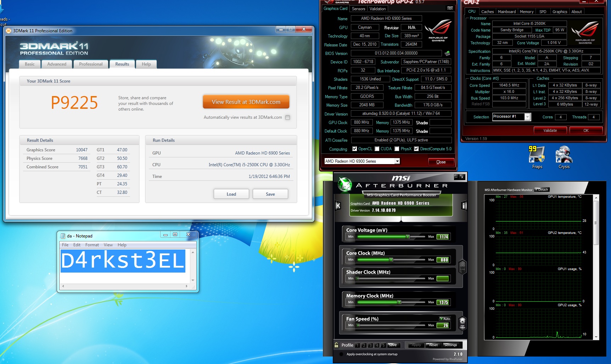Image resolution: width=611 pixels, height=364 pixels.
Task: Open the Afterburner info i icon
Action: pos(464,206)
